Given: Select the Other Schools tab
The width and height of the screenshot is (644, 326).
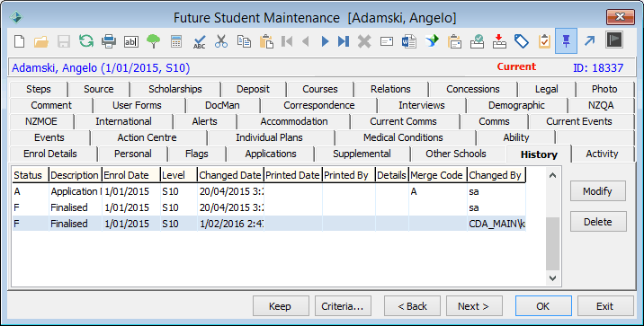Looking at the screenshot, I should pyautogui.click(x=456, y=154).
